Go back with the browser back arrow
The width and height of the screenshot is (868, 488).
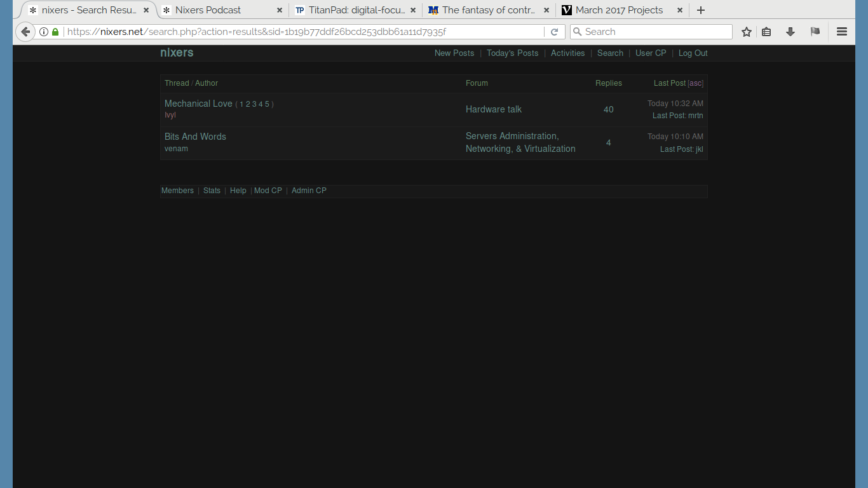click(x=25, y=32)
